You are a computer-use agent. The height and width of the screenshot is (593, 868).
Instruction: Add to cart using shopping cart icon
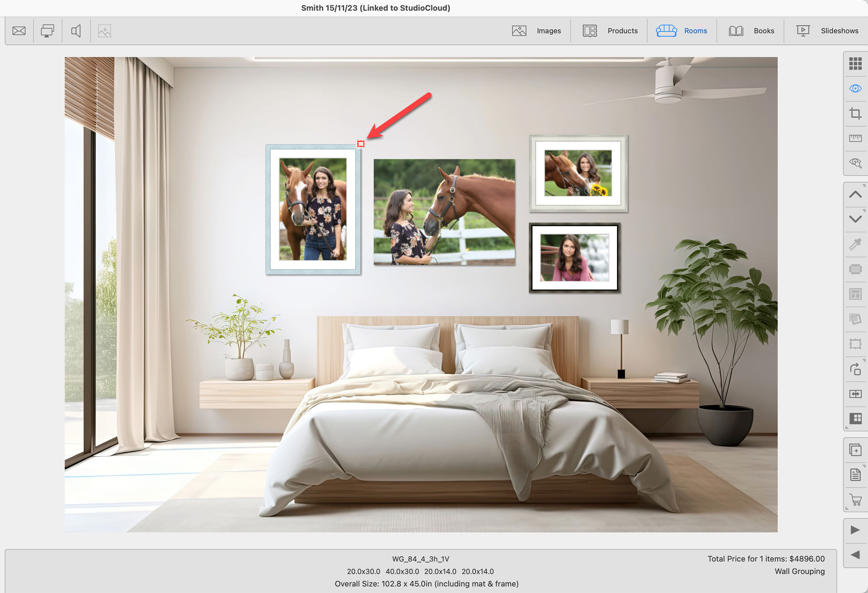[855, 500]
